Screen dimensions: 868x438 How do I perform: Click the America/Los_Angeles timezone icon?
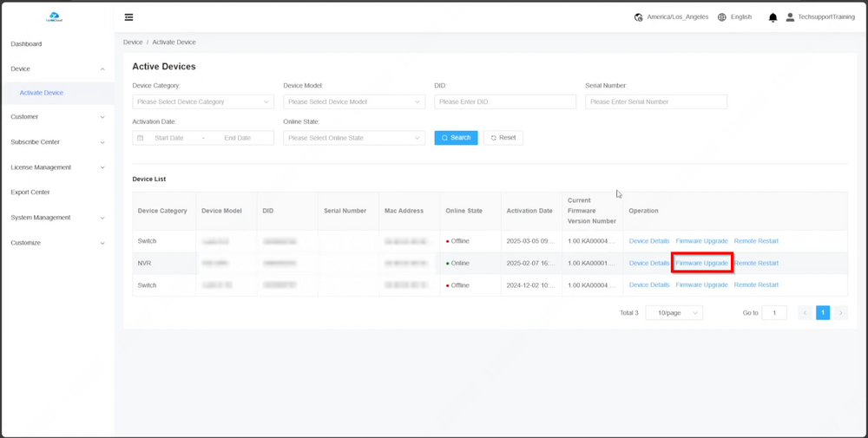639,17
